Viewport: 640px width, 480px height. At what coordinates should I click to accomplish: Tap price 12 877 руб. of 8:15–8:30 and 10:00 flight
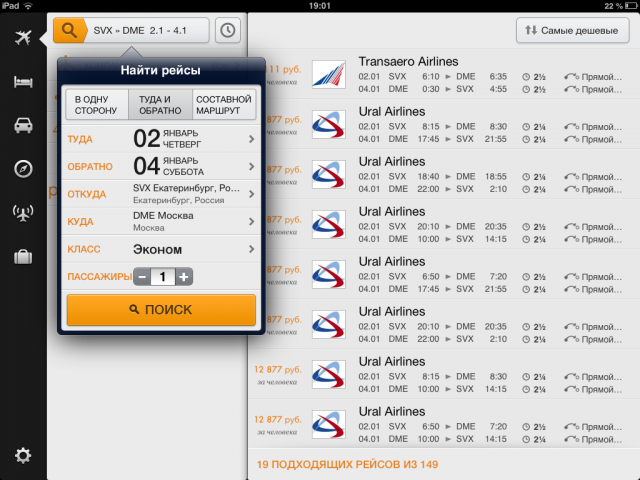coord(278,369)
